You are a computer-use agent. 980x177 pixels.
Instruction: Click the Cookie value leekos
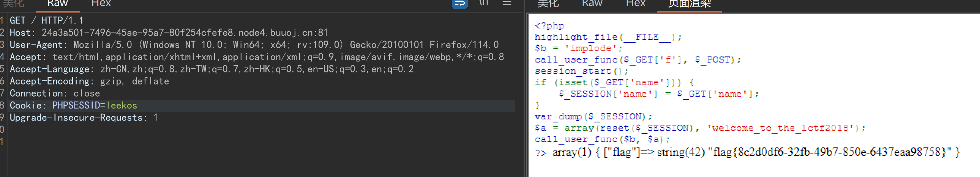122,106
